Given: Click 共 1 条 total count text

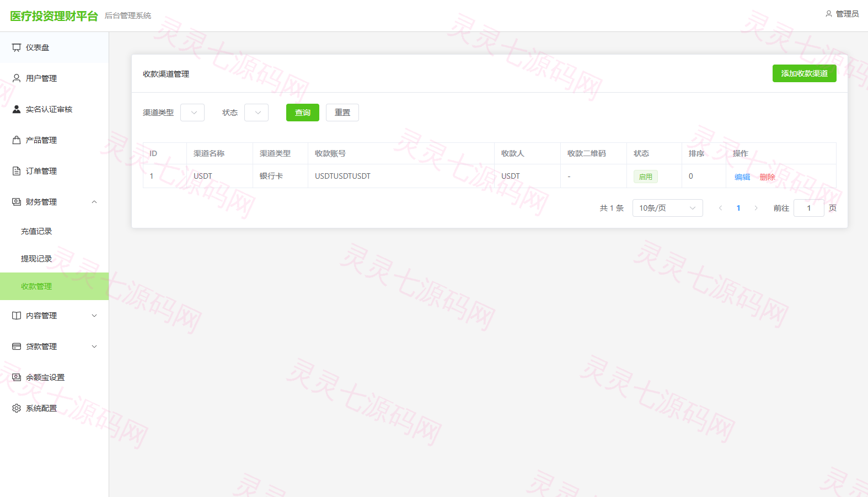Looking at the screenshot, I should [612, 208].
